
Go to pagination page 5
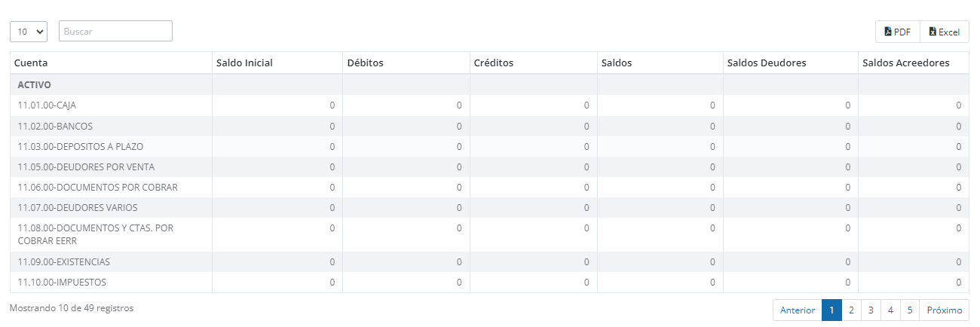coord(910,310)
